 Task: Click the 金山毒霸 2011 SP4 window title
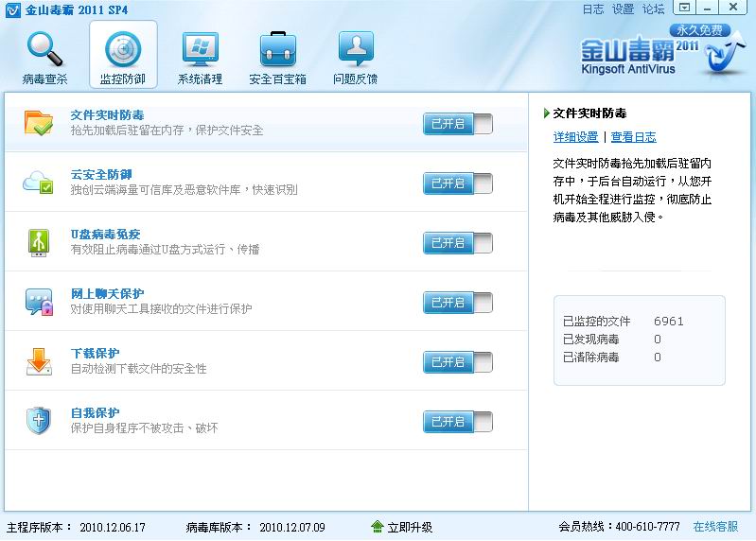pyautogui.click(x=77, y=9)
